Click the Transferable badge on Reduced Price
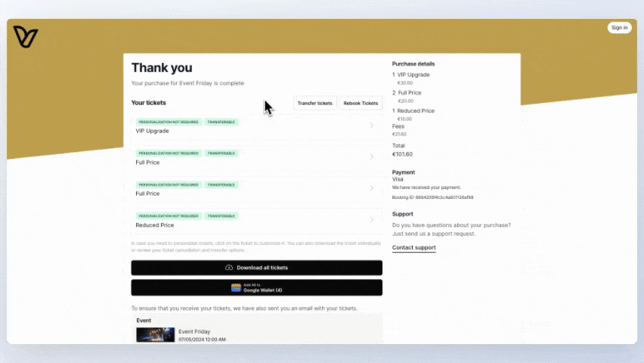Image resolution: width=644 pixels, height=363 pixels. [x=221, y=216]
